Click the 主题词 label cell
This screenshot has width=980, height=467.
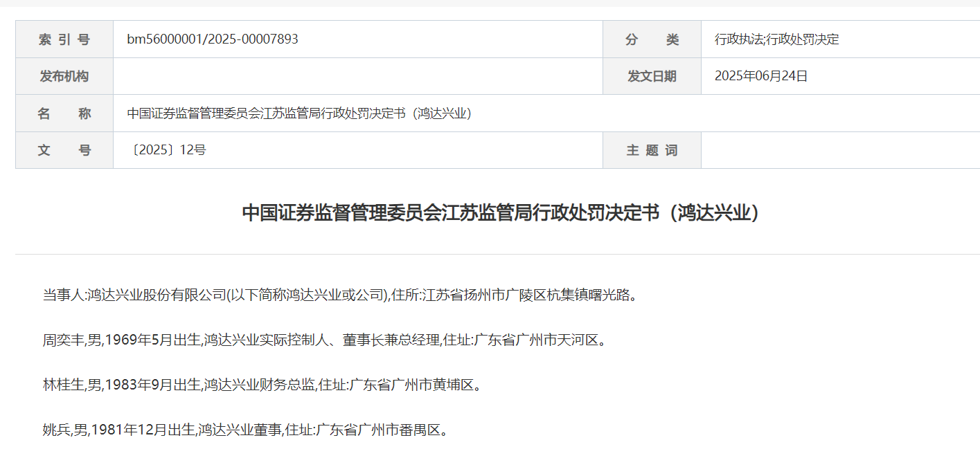652,150
